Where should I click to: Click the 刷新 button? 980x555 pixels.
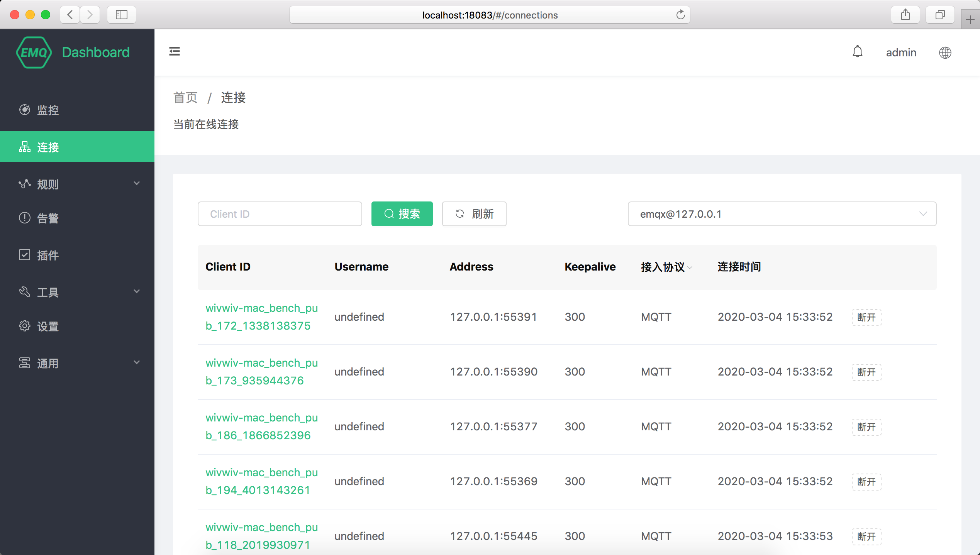pos(474,214)
